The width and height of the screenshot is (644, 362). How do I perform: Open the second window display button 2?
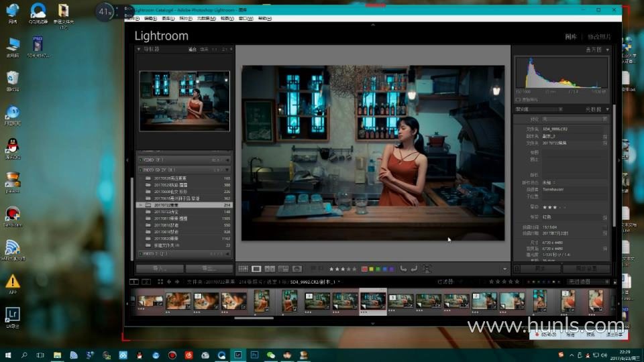[146, 282]
